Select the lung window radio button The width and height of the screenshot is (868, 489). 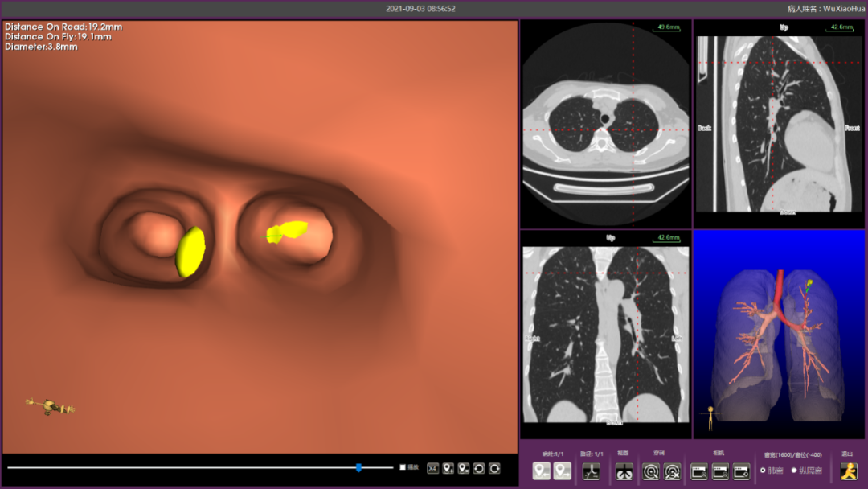coord(763,471)
